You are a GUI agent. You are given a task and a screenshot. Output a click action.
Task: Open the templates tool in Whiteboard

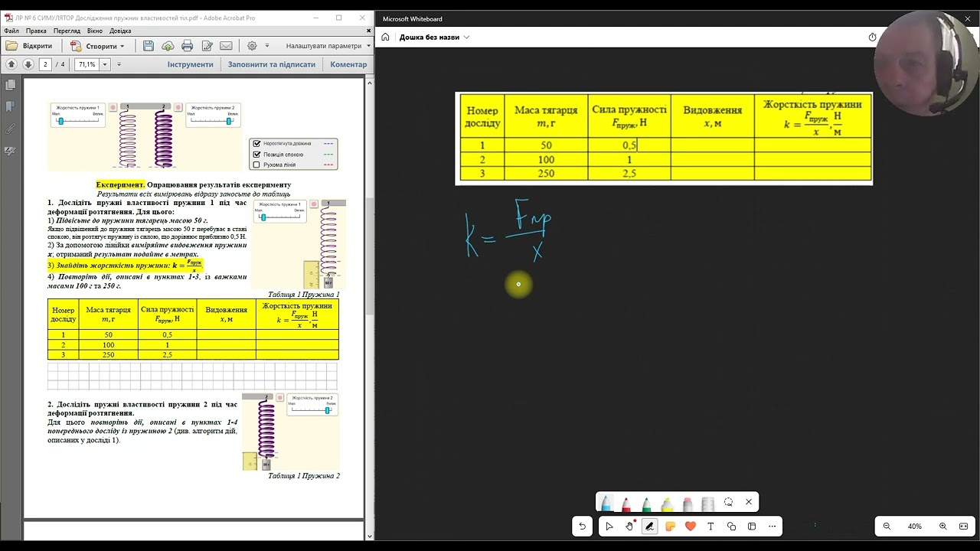tap(752, 527)
